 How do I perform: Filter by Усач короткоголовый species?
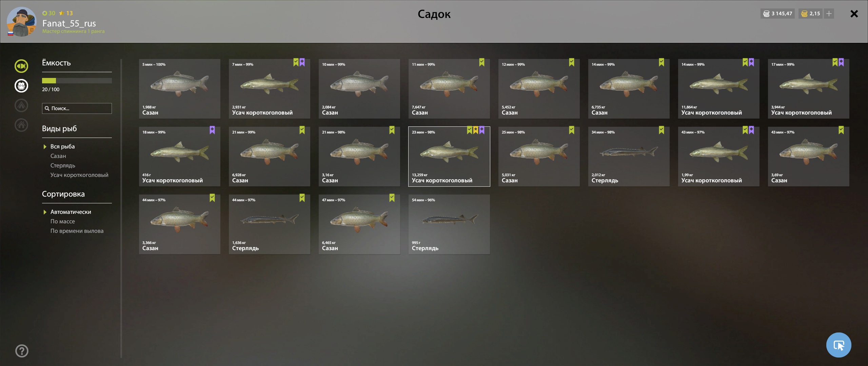point(79,175)
